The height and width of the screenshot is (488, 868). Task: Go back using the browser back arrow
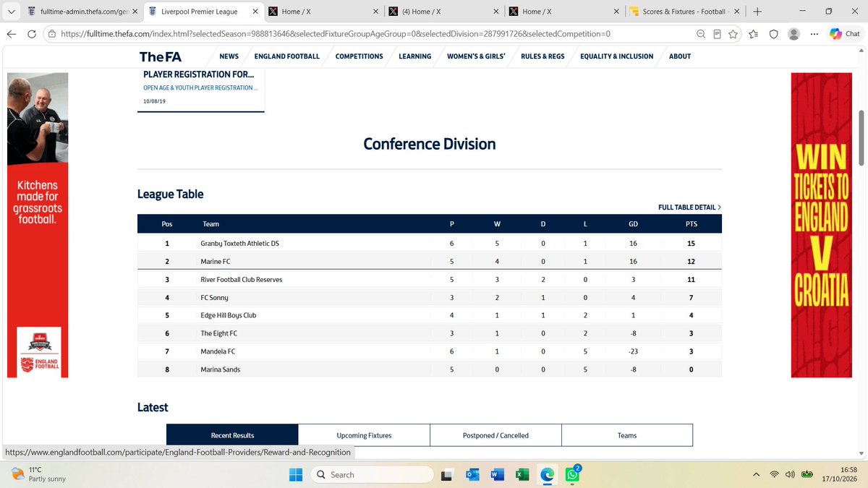(x=11, y=34)
